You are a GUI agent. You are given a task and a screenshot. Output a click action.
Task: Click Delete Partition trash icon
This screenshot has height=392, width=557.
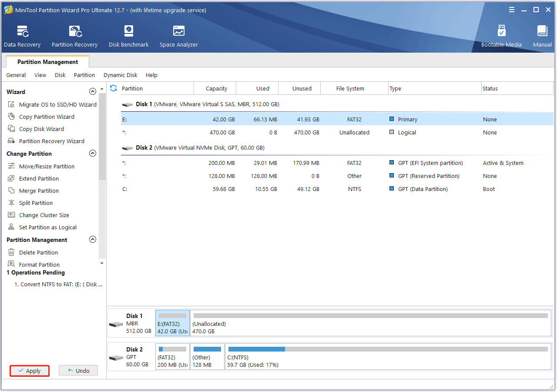pos(11,252)
